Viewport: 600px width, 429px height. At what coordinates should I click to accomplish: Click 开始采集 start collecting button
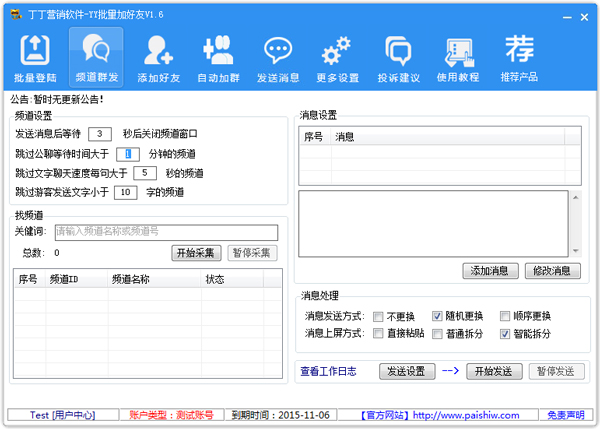click(196, 253)
